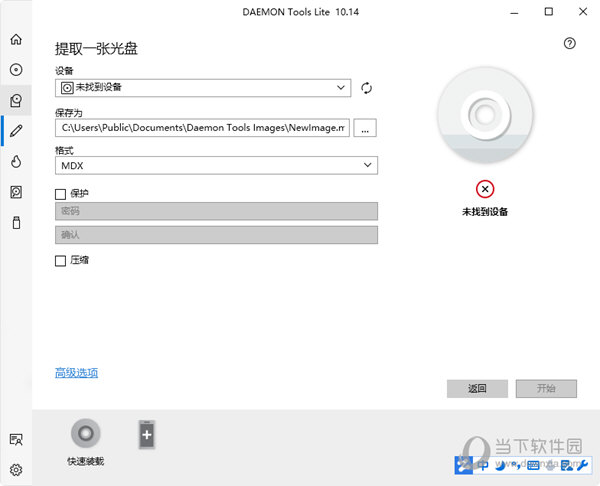Click the IME moon icon
Image resolution: width=600 pixels, height=486 pixels.
[x=500, y=465]
